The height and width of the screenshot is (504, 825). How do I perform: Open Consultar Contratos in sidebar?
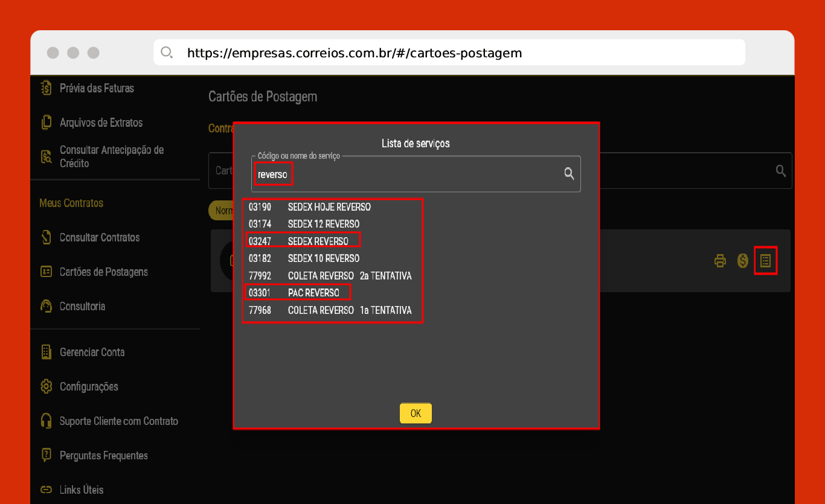pyautogui.click(x=99, y=237)
